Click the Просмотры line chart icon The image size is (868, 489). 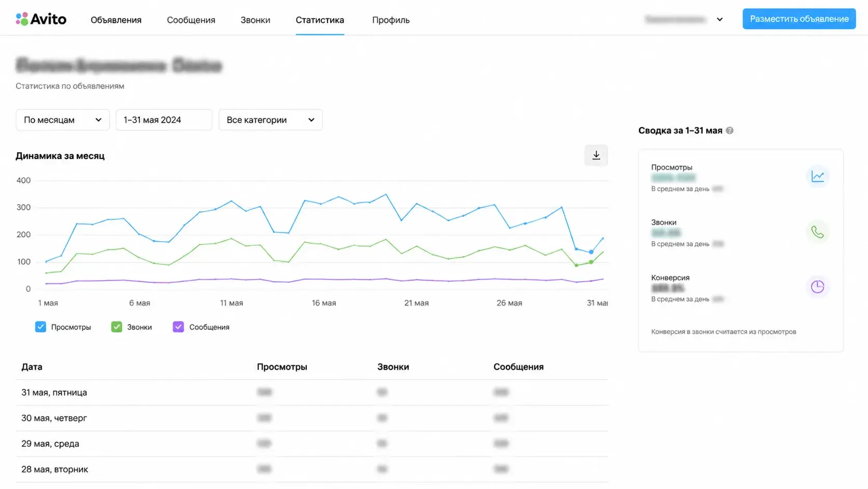[818, 177]
